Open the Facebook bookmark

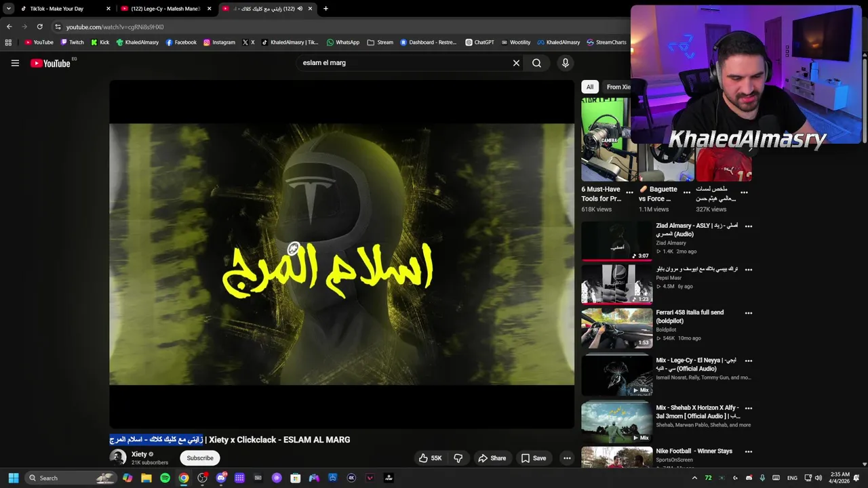[181, 42]
